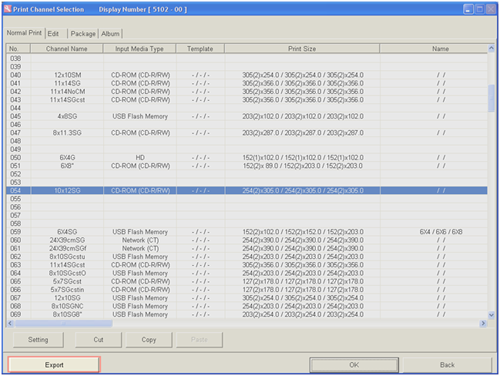
Task: Select channel 24X39cmSGf in row 061
Action: click(67, 248)
